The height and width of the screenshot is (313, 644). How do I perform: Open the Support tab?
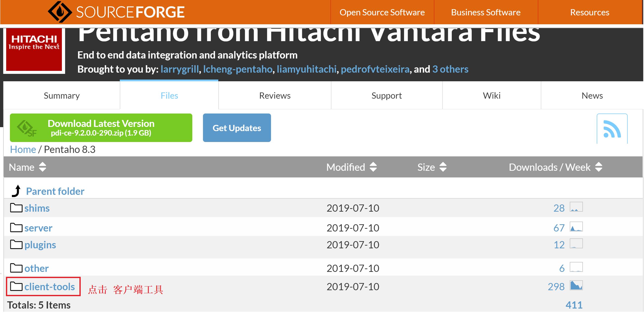pyautogui.click(x=387, y=95)
